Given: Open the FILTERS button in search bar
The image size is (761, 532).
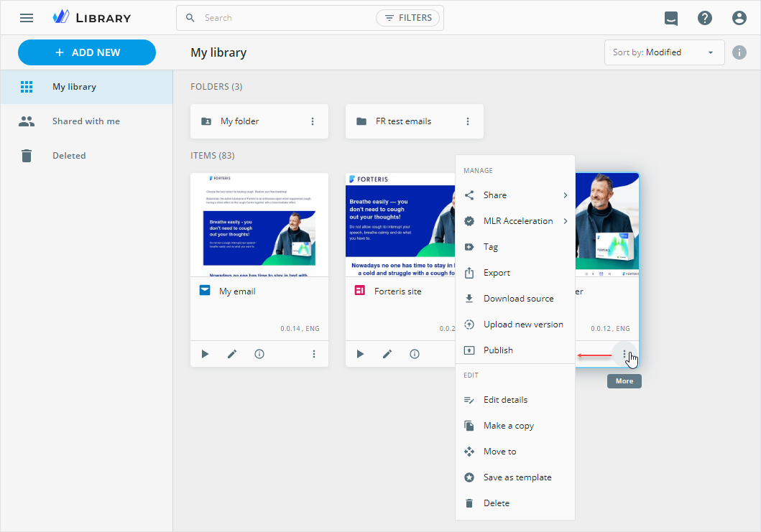Looking at the screenshot, I should [408, 18].
